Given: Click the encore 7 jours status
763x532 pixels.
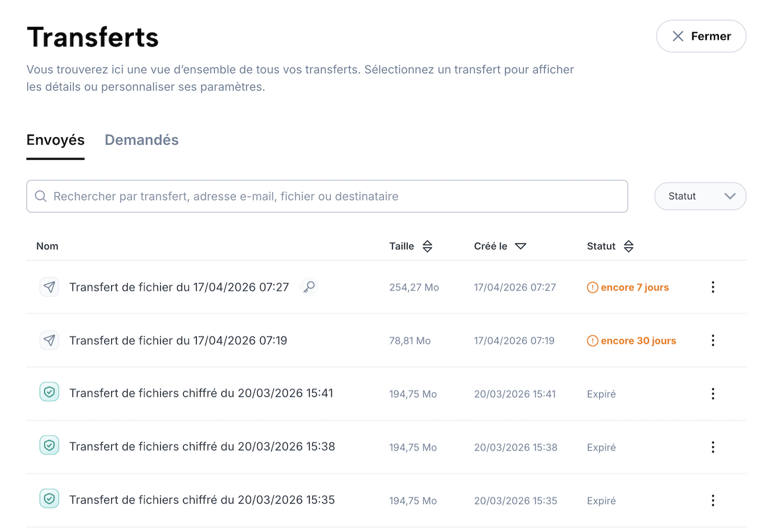Looking at the screenshot, I should [635, 288].
